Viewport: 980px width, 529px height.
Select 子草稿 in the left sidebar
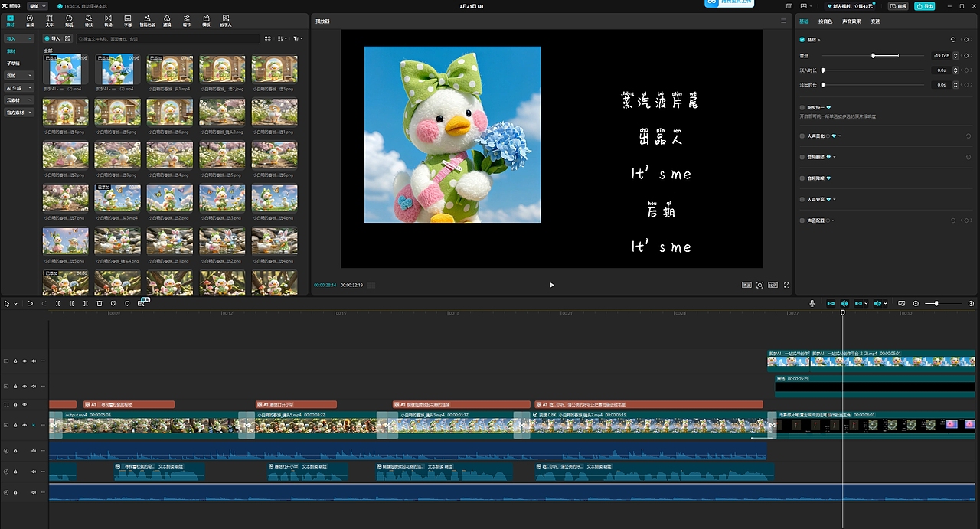(x=13, y=64)
